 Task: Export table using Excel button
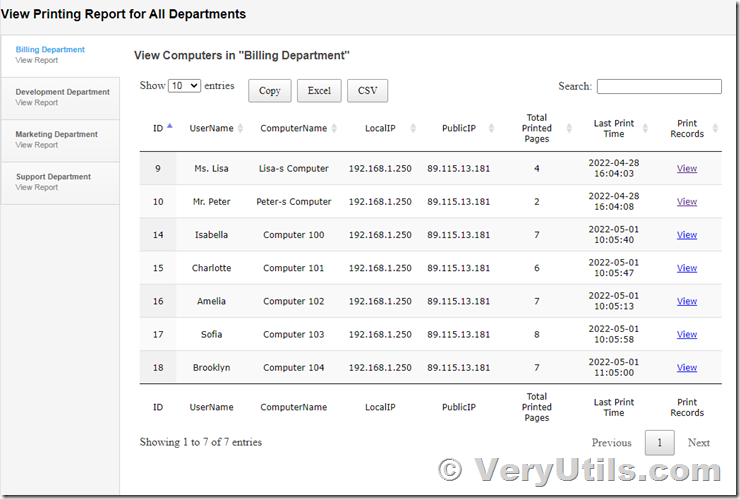(319, 91)
